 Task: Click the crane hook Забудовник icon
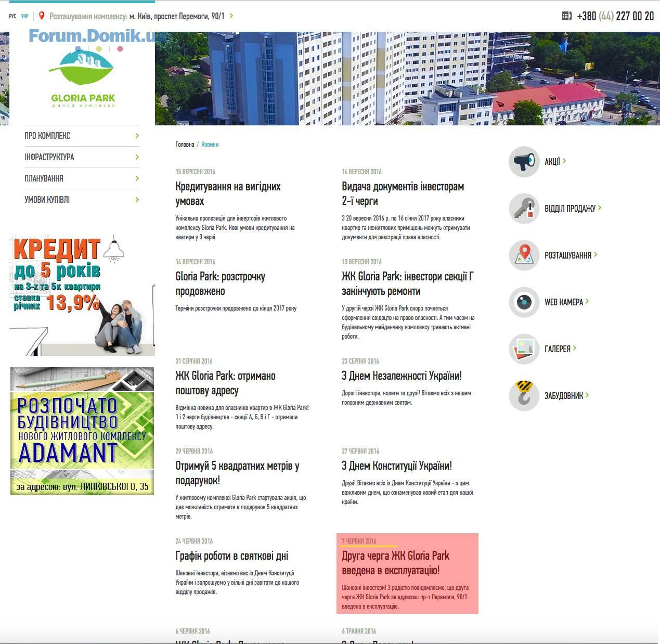[x=524, y=396]
